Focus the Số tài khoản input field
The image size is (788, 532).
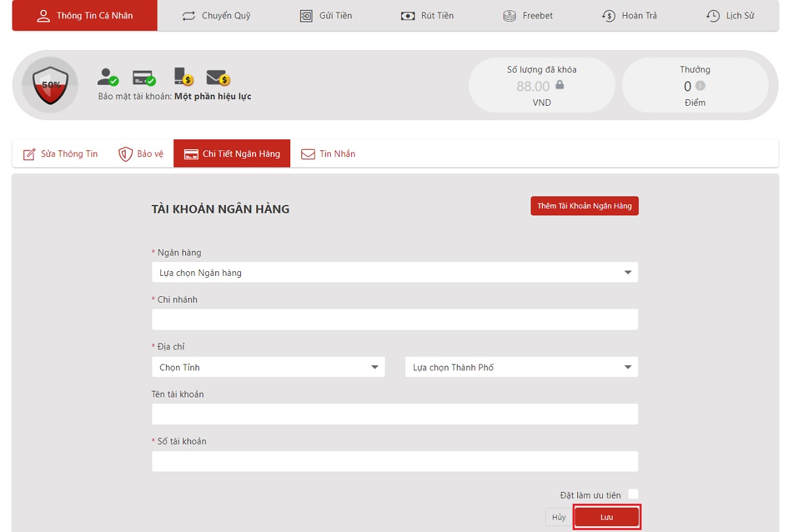pyautogui.click(x=395, y=461)
